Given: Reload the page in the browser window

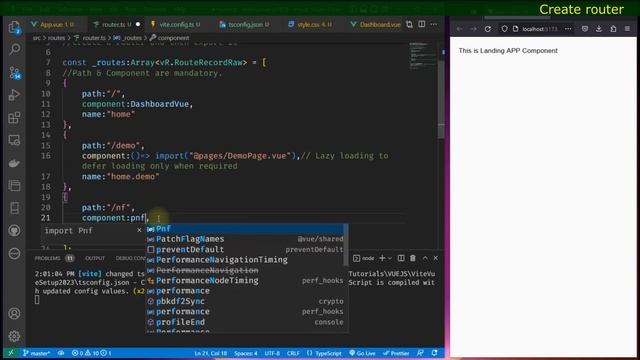Looking at the screenshot, I should pos(488,29).
